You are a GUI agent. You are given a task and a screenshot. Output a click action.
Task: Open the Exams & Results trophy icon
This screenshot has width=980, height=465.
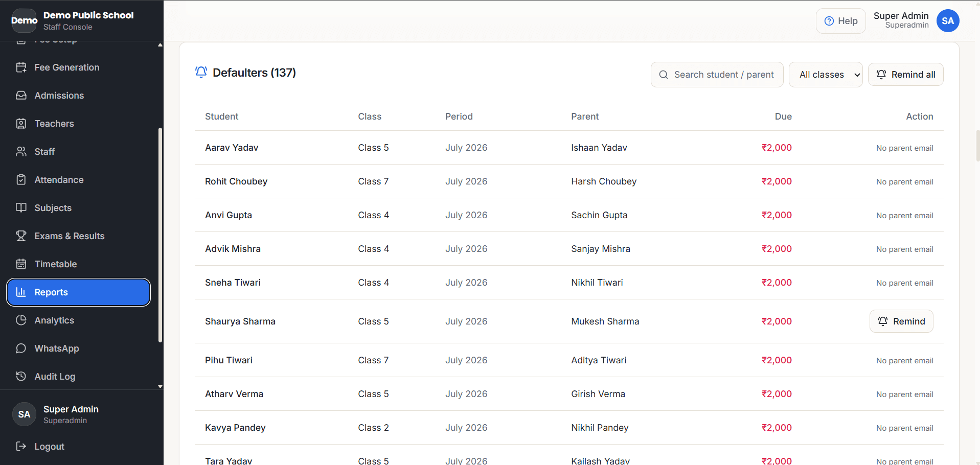tap(21, 236)
